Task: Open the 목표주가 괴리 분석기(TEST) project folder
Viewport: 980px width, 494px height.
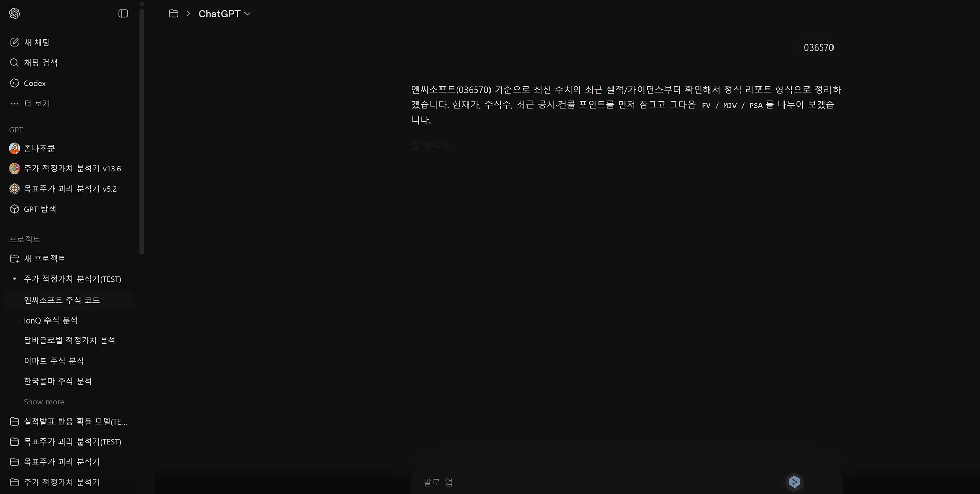Action: click(69, 442)
